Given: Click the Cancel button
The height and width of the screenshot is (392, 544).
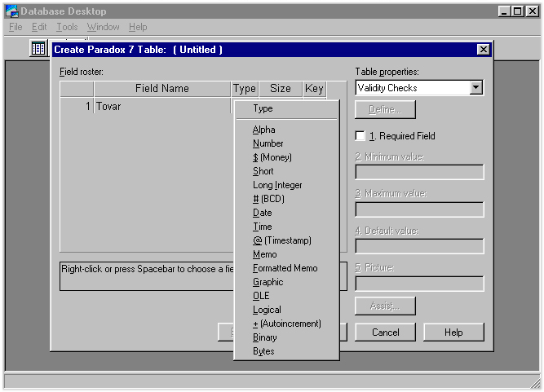Looking at the screenshot, I should 385,333.
